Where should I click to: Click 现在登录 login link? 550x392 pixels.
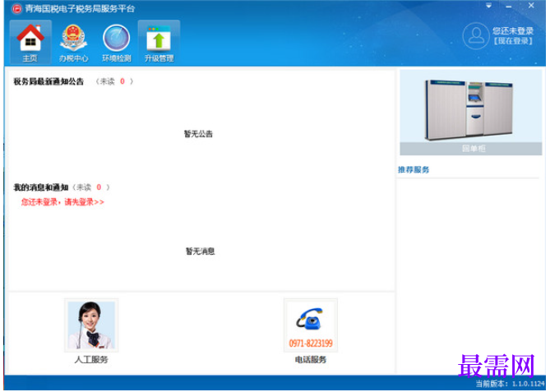[x=513, y=41]
